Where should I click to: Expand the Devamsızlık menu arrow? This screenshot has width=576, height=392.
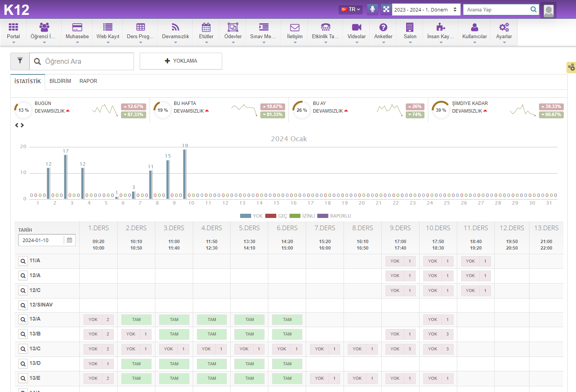point(176,42)
